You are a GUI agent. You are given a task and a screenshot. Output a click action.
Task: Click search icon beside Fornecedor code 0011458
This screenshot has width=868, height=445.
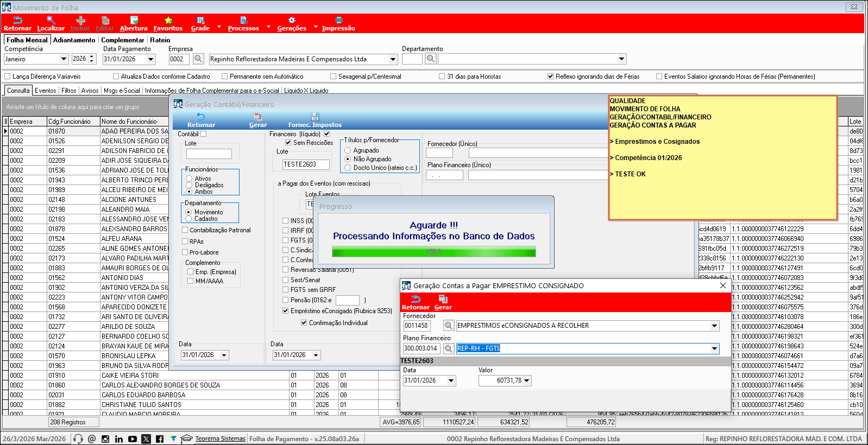(x=449, y=326)
